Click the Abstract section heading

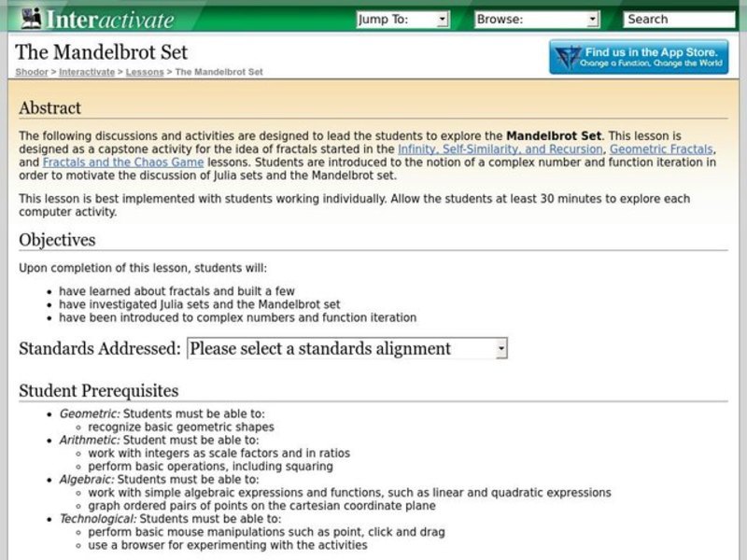[x=49, y=108]
